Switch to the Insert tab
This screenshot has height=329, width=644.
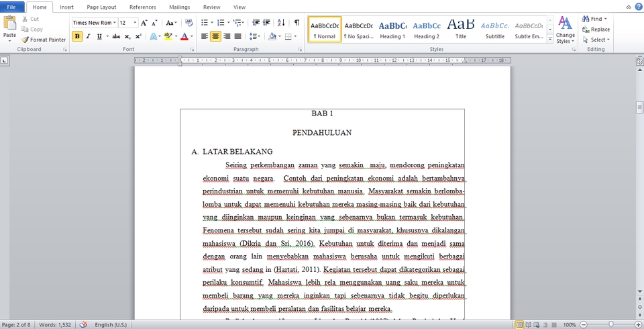(x=67, y=7)
